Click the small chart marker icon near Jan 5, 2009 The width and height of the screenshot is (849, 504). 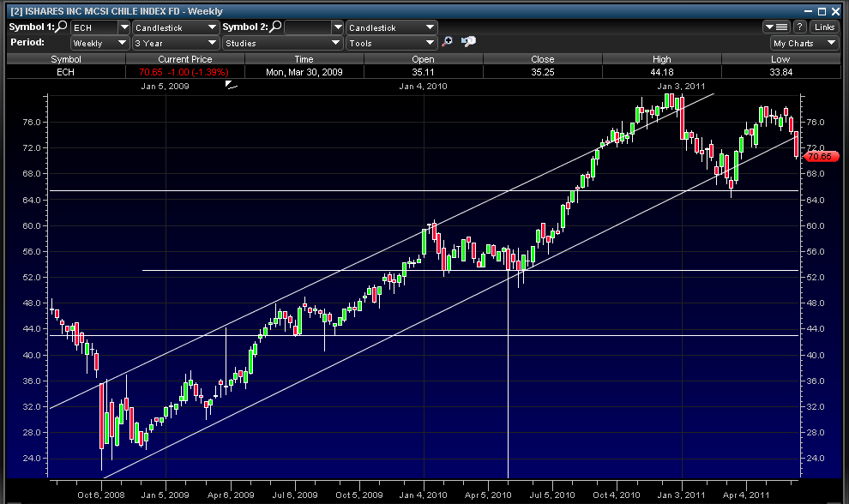[232, 85]
